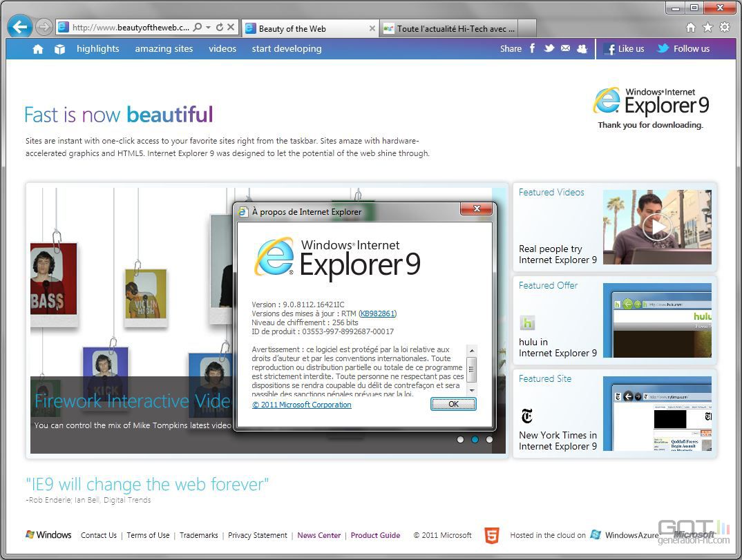This screenshot has height=560, width=742.
Task: Click the hulu icon in Featured Offer
Action: 527,322
